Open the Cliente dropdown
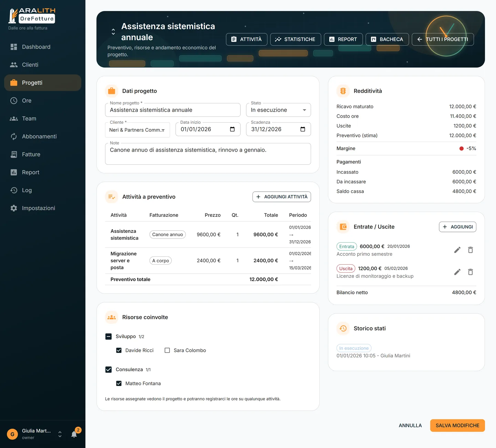Screen dimensions: 496x448 [x=137, y=130]
